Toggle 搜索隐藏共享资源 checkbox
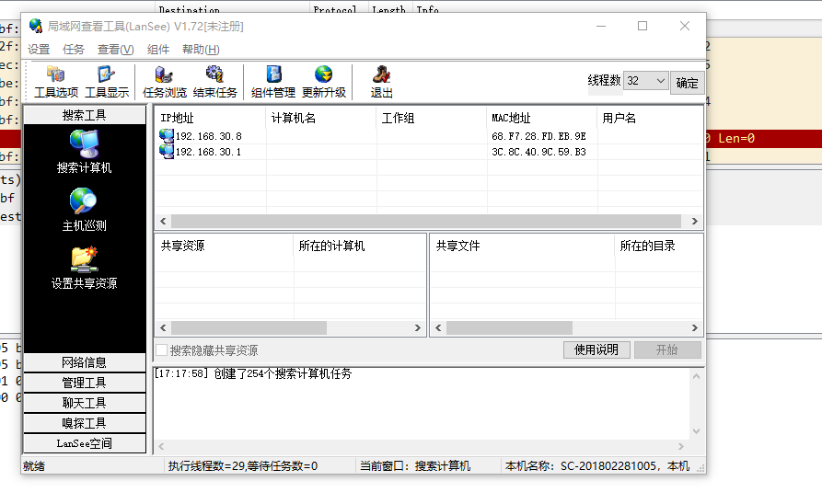 click(162, 350)
